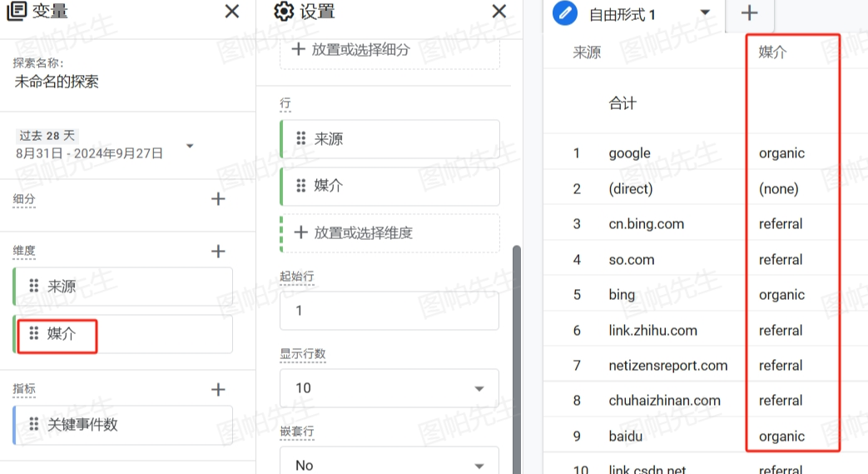Close the 设置 panel
The height and width of the screenshot is (474, 868).
point(498,11)
